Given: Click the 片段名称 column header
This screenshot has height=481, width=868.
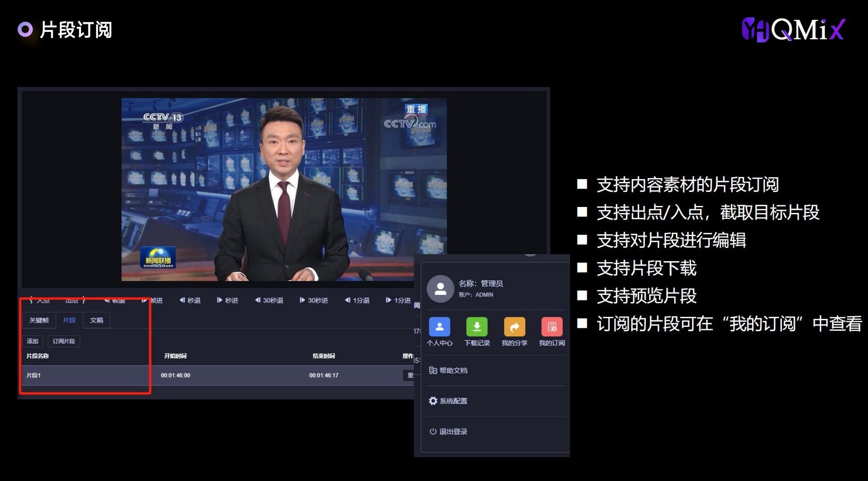Looking at the screenshot, I should pyautogui.click(x=37, y=356).
